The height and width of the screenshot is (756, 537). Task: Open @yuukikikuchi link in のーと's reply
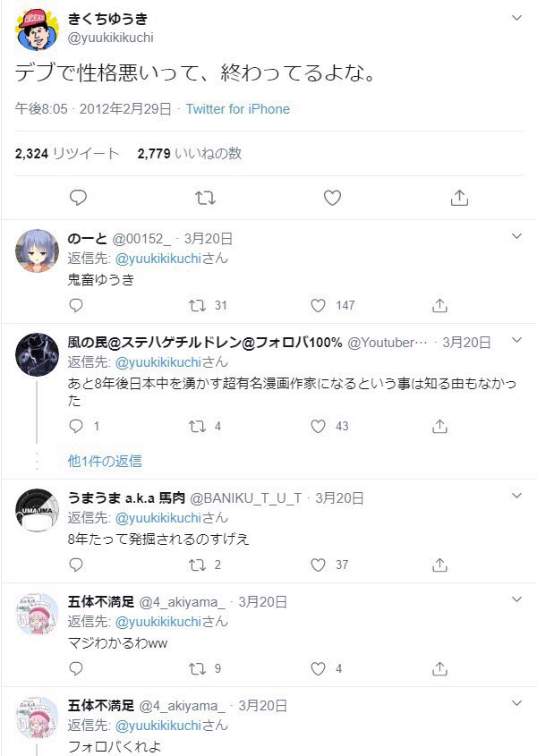pyautogui.click(x=158, y=259)
